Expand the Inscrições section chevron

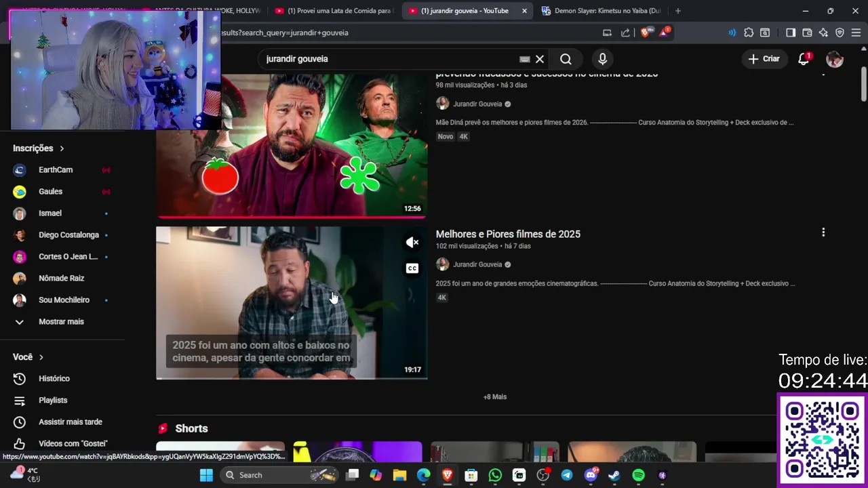click(62, 148)
